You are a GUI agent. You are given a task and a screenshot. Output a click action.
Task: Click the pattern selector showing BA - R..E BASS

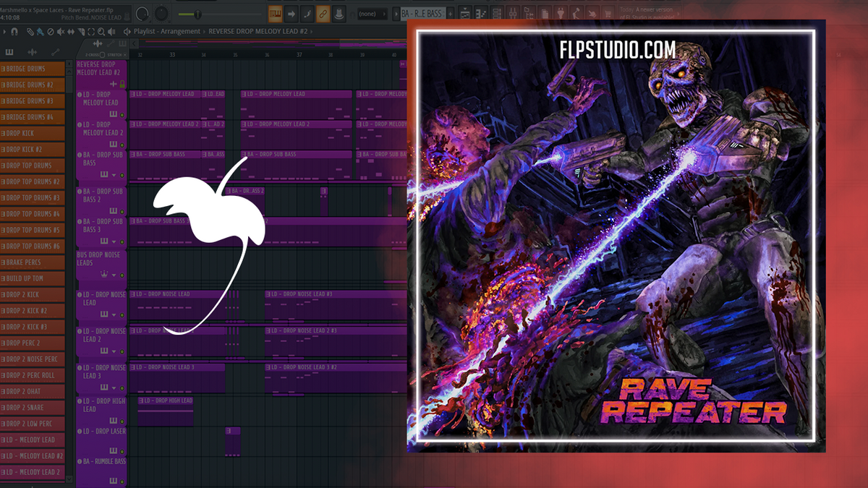coord(422,12)
